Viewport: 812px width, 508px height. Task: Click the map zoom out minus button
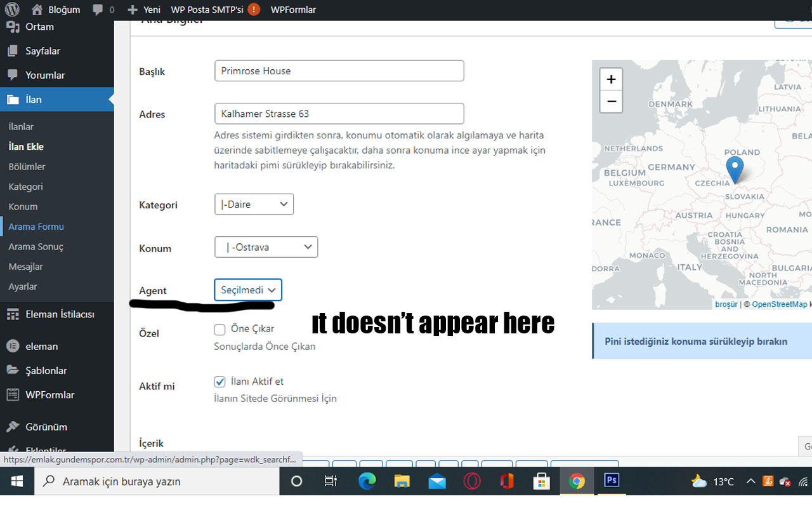(x=611, y=102)
